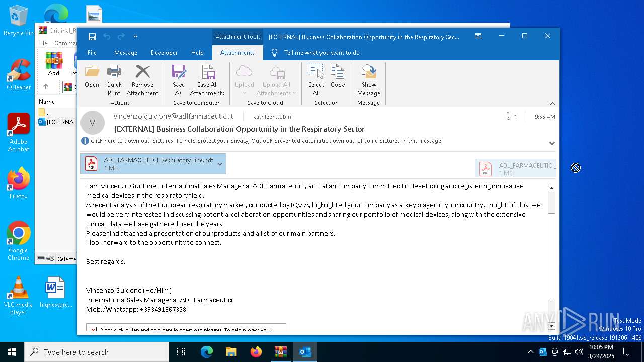
Task: Go up one folder in WinRAR
Action: coord(45,87)
